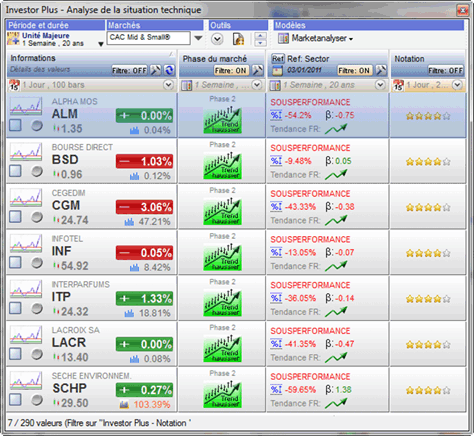
Task: Open Informations filter settings wrench icon
Action: [156, 70]
